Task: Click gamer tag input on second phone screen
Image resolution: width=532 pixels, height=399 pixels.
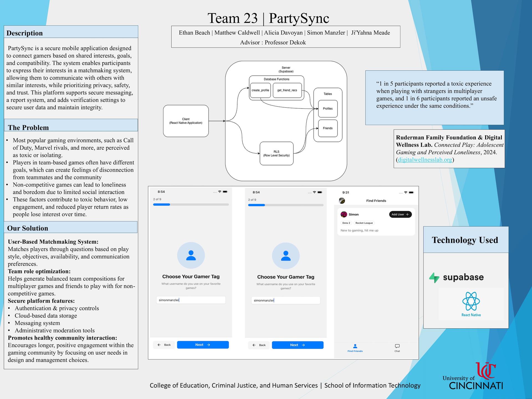Action: point(286,300)
